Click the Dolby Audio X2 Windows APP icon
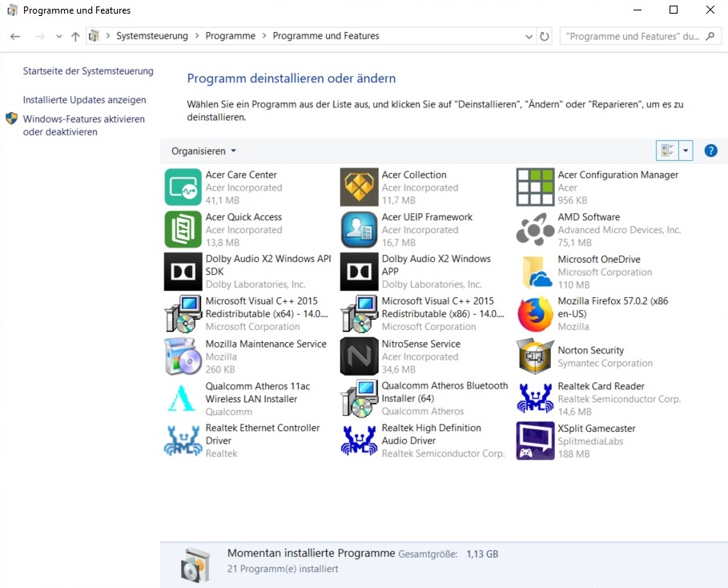The height and width of the screenshot is (588, 728). [359, 272]
